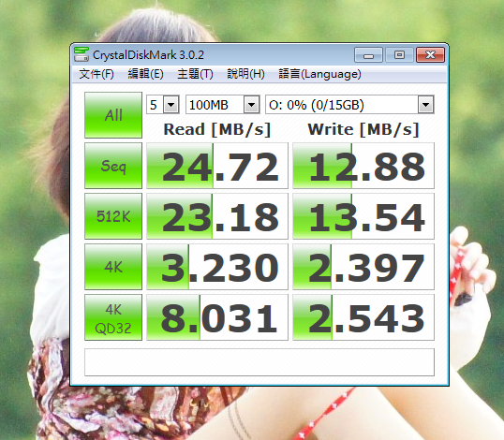Screen dimensions: 504x440
Task: Minimize the CrystalDiskMark window
Action: coord(369,55)
